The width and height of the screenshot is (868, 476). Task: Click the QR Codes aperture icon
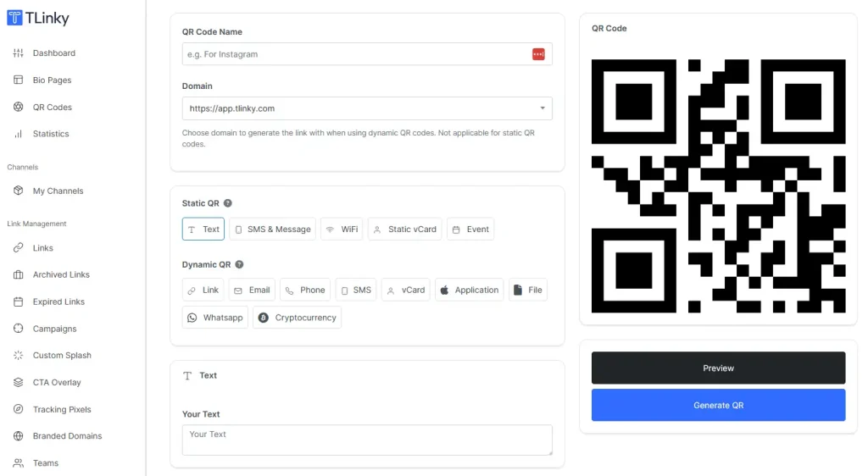[x=19, y=107]
